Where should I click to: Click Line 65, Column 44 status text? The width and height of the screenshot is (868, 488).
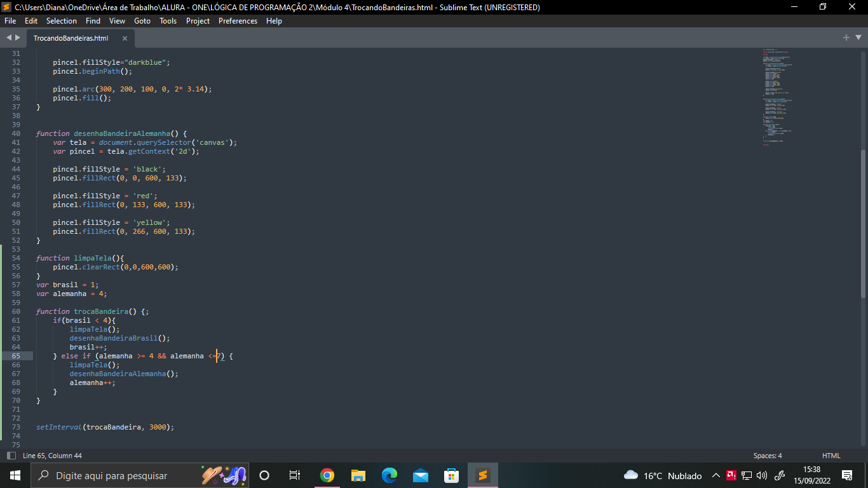pos(52,456)
